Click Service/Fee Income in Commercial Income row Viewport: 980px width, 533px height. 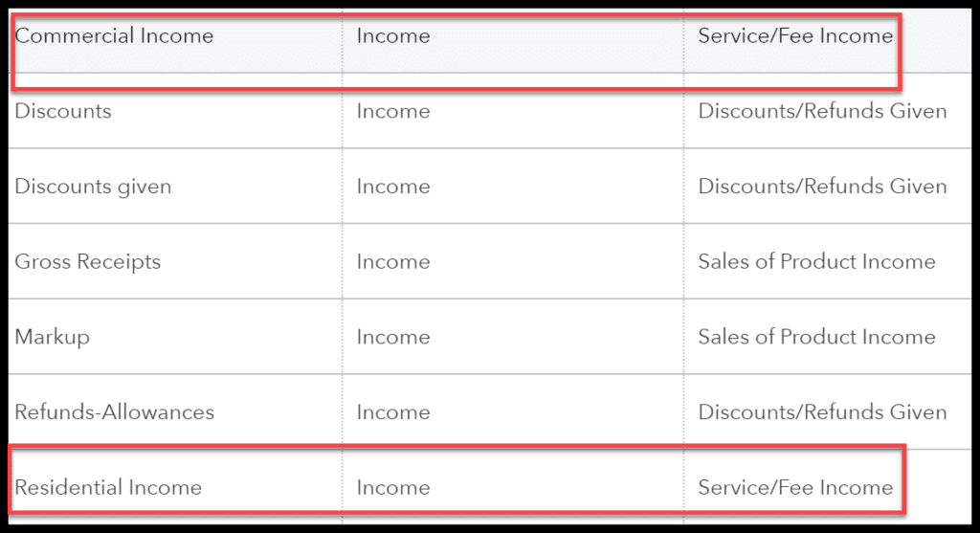[x=795, y=35]
